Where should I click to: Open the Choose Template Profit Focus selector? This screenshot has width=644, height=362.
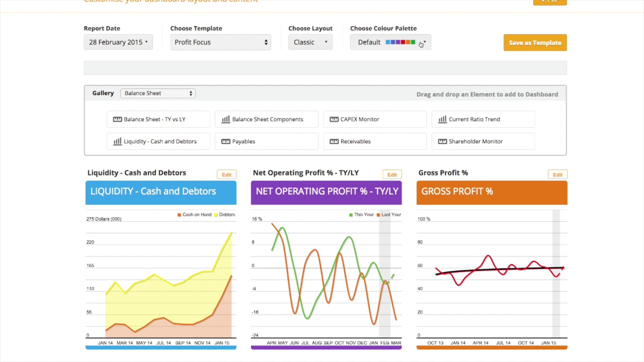[x=221, y=42]
